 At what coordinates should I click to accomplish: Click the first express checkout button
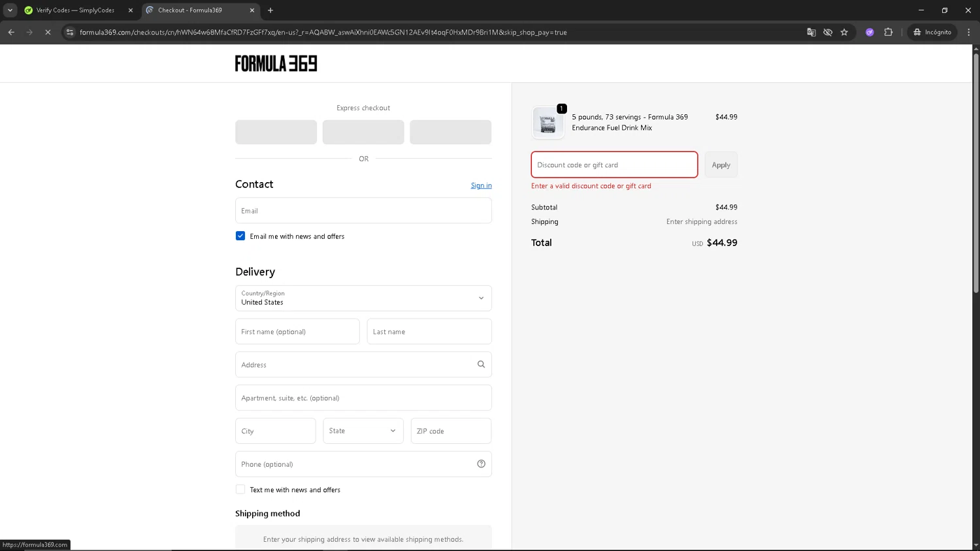tap(276, 132)
